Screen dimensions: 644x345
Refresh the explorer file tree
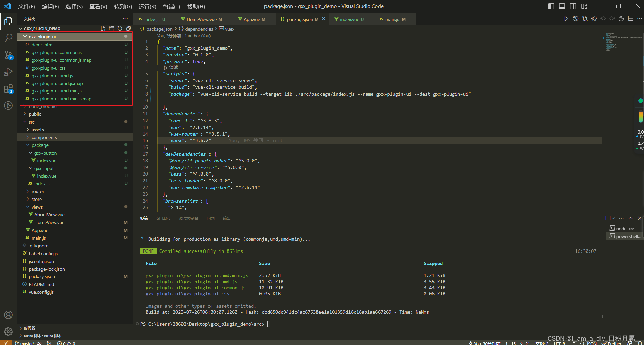click(120, 29)
